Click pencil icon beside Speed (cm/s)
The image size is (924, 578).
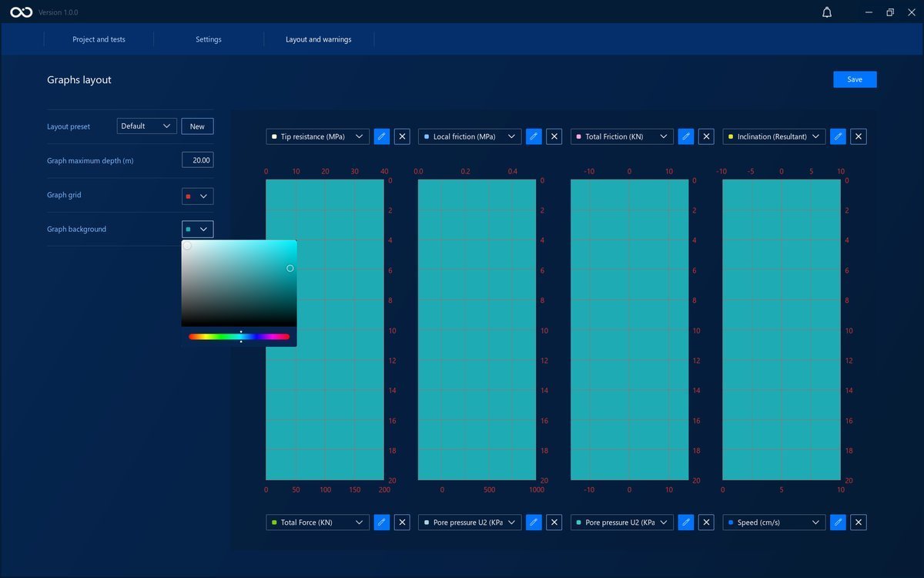pos(838,522)
